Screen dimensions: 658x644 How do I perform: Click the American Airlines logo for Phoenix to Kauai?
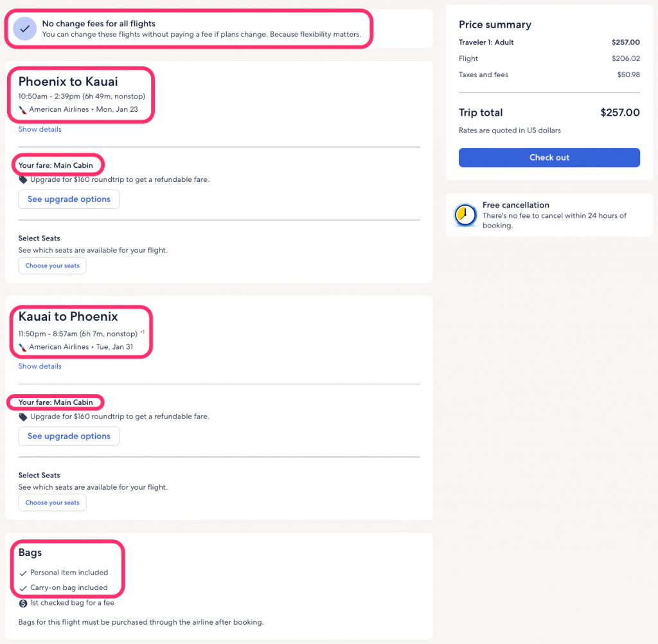22,110
